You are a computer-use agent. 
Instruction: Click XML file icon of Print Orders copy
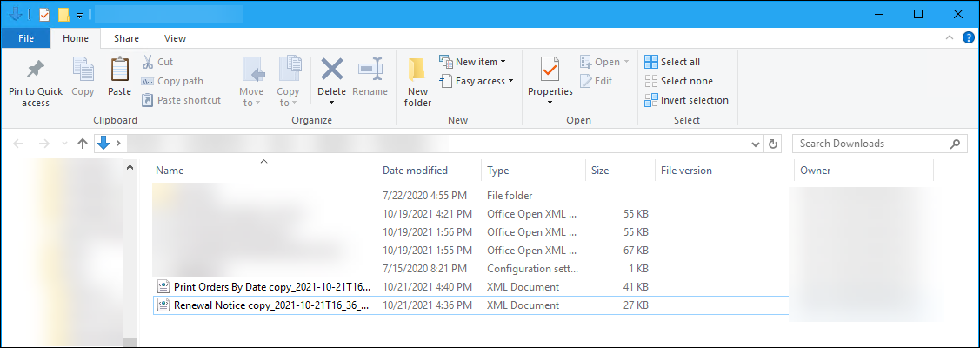click(x=163, y=287)
